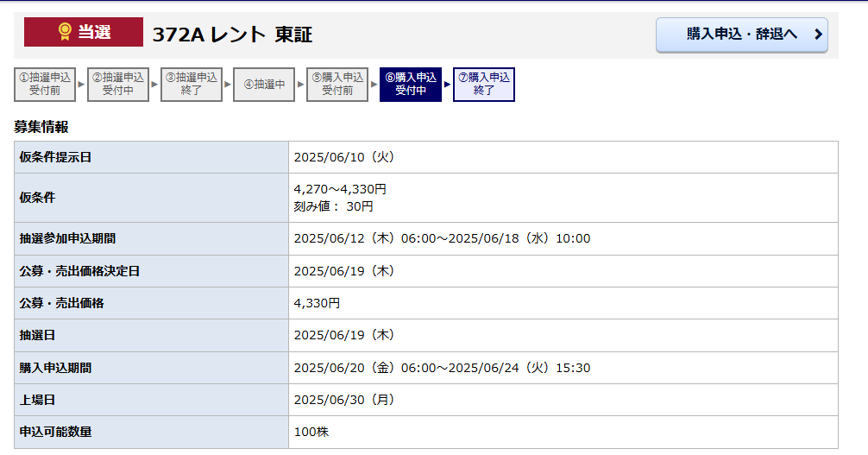Select the quantity 100株
Image resolution: width=868 pixels, height=455 pixels.
click(x=311, y=432)
